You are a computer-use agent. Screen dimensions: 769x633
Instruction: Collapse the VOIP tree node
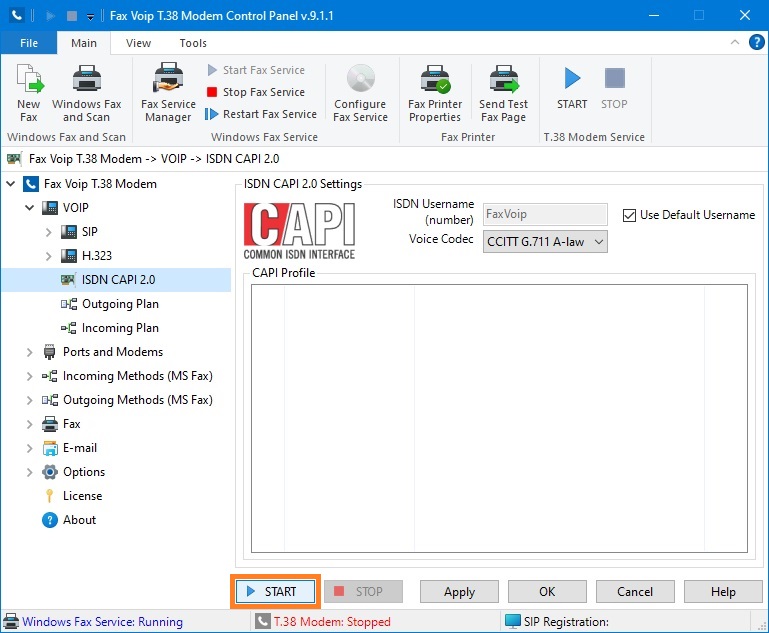(29, 208)
